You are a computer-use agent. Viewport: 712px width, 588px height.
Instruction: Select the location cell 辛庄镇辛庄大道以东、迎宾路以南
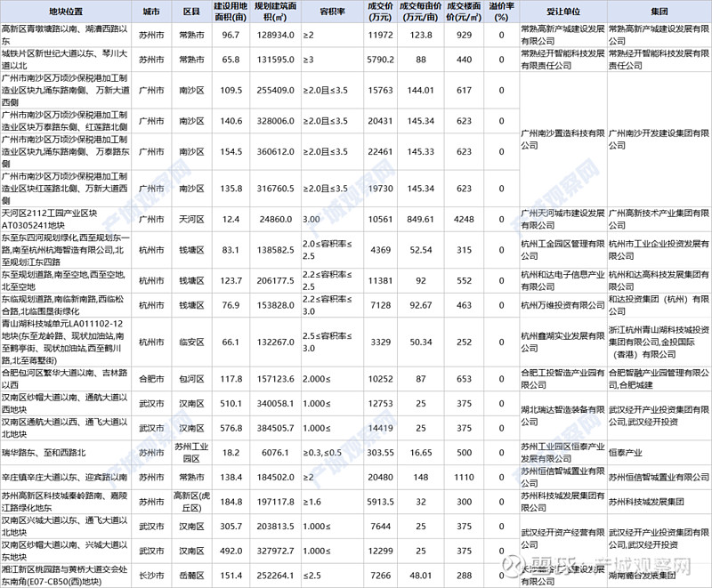(66, 477)
